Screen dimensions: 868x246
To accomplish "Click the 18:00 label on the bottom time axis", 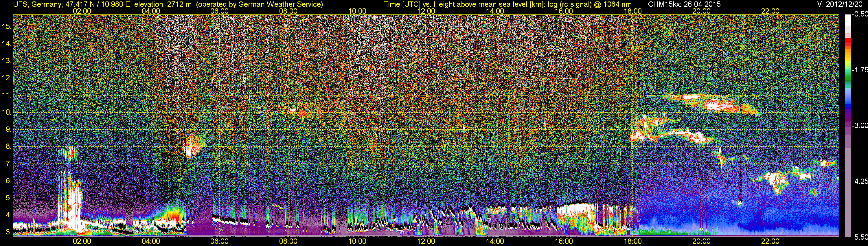I will (632, 241).
